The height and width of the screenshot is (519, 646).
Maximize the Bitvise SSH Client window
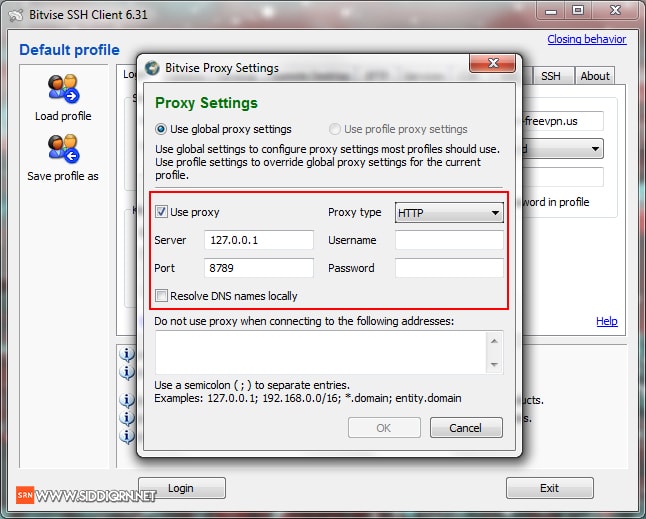coord(578,11)
